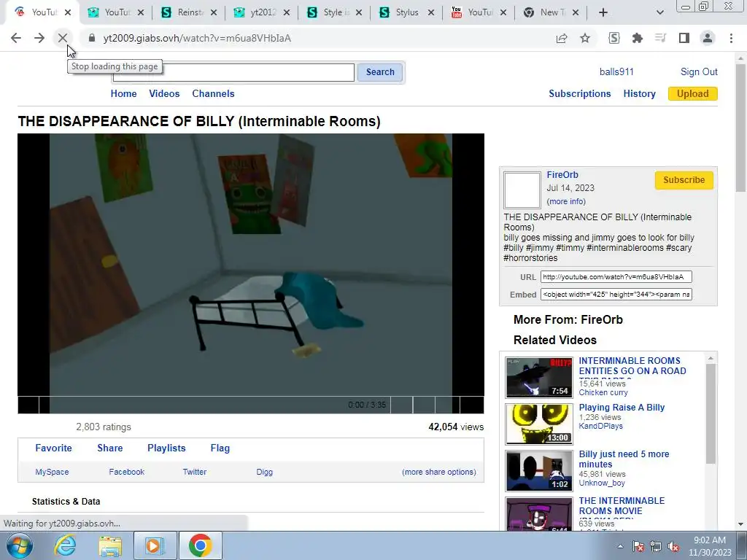The height and width of the screenshot is (560, 747).
Task: Open the Home navigation link
Action: pyautogui.click(x=123, y=94)
